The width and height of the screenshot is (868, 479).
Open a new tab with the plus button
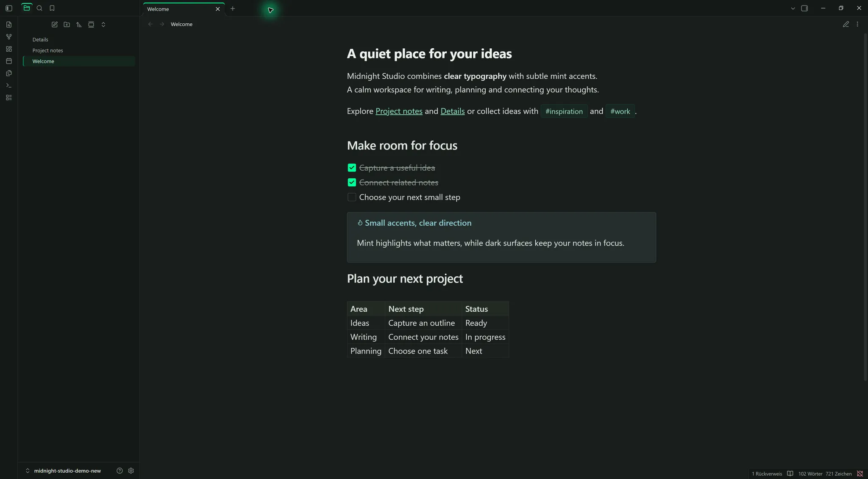point(233,8)
